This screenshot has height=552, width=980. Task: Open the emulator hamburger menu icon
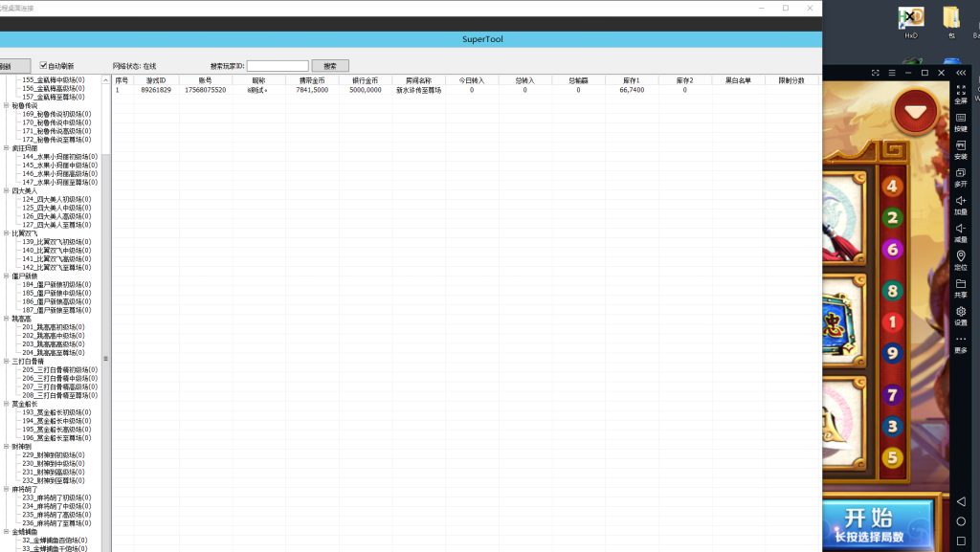click(892, 73)
